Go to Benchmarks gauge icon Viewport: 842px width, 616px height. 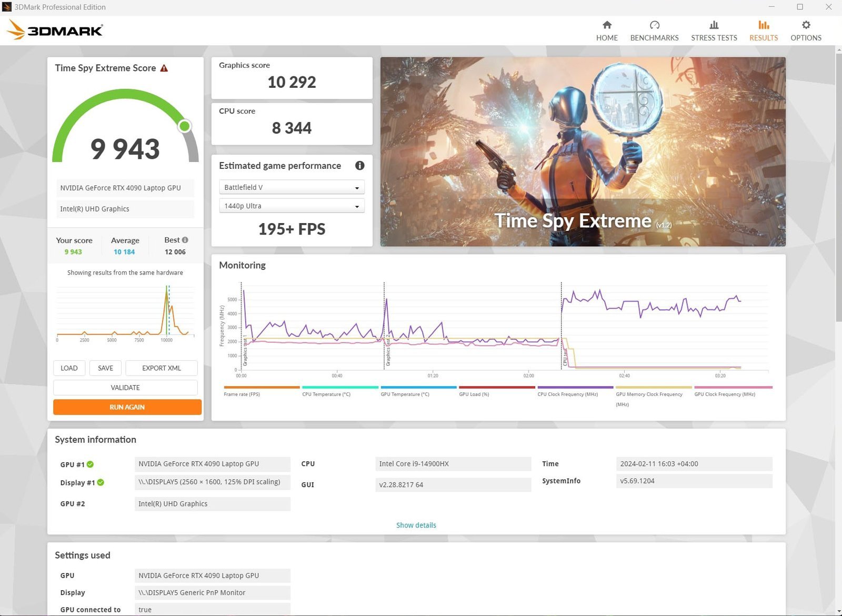pyautogui.click(x=654, y=25)
